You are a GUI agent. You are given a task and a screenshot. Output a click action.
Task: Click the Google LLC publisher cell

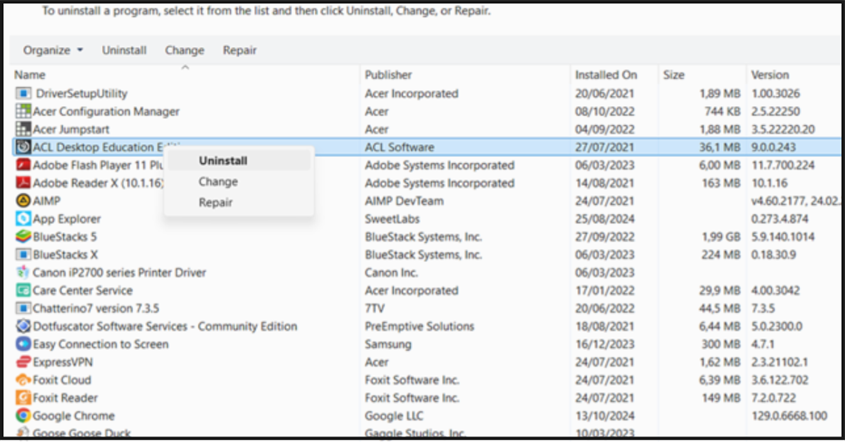pos(394,416)
